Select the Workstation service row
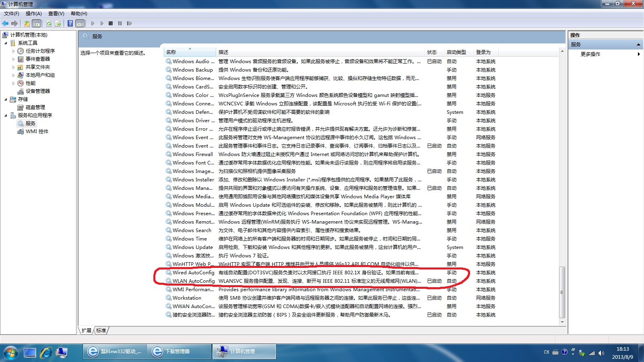Image resolution: width=644 pixels, height=362 pixels. click(331, 298)
